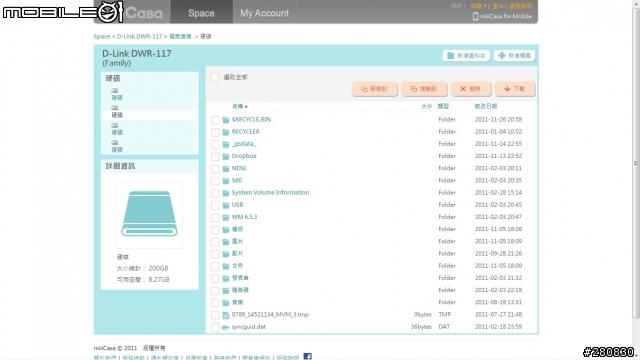The image size is (640, 360).
Task: Check the 8788_14521134_MVM_3.tmp checkbox
Action: [x=215, y=315]
